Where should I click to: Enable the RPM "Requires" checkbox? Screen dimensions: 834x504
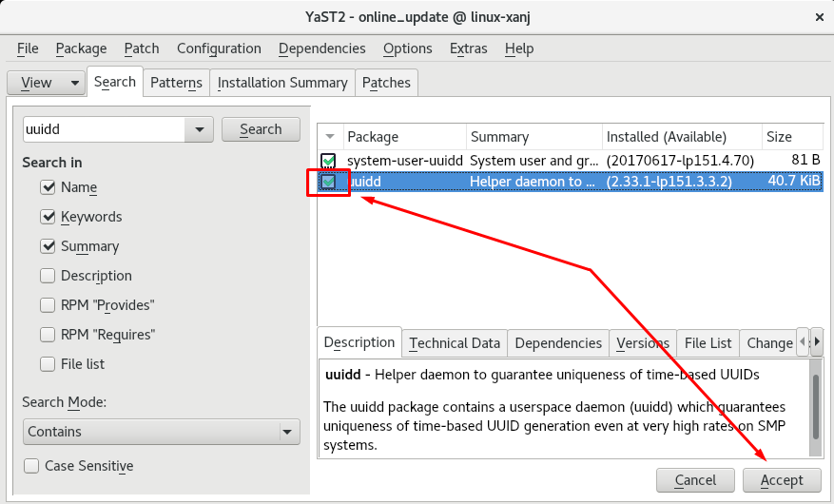pos(48,335)
